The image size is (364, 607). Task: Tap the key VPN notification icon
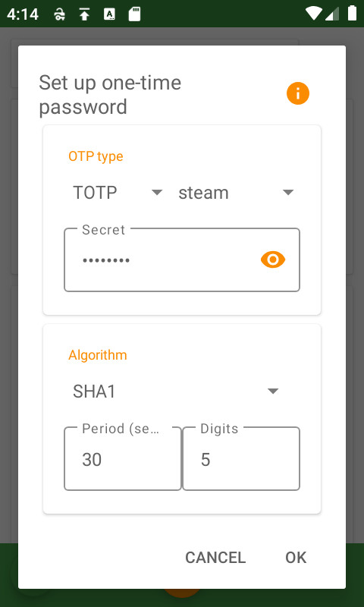click(x=59, y=14)
